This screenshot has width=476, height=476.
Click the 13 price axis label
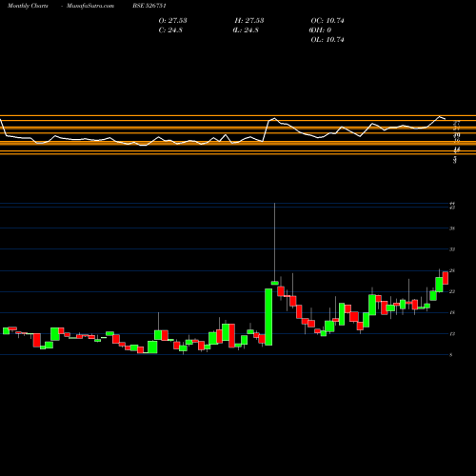pyautogui.click(x=452, y=334)
